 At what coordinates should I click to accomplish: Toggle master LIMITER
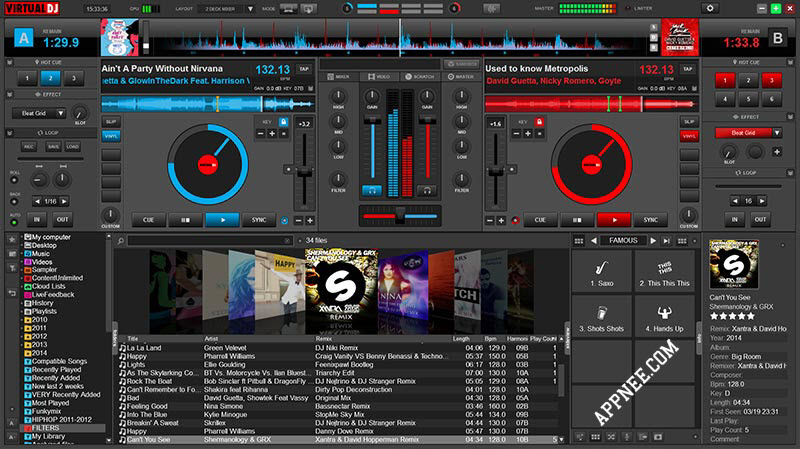click(639, 9)
